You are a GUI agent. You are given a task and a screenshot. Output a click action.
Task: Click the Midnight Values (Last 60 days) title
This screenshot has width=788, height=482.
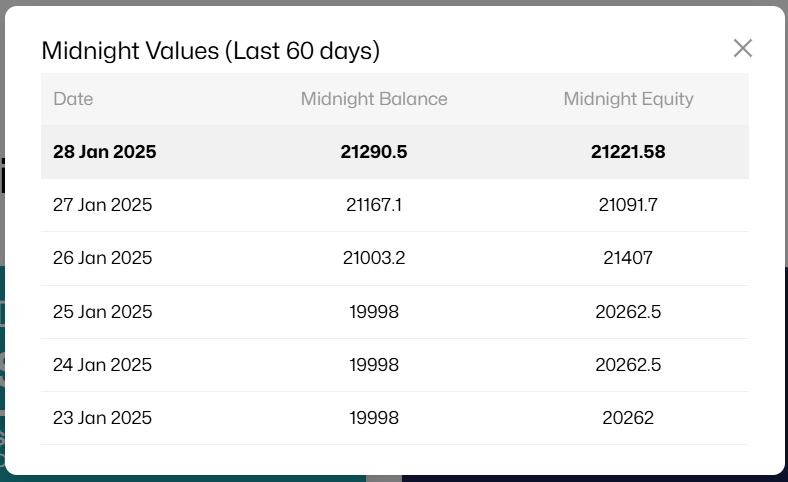click(210, 50)
